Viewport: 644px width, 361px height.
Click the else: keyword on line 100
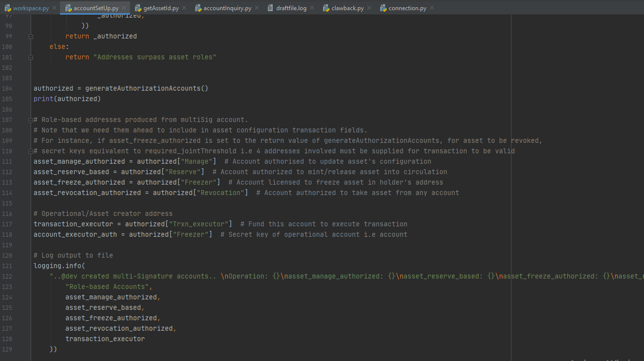point(59,47)
